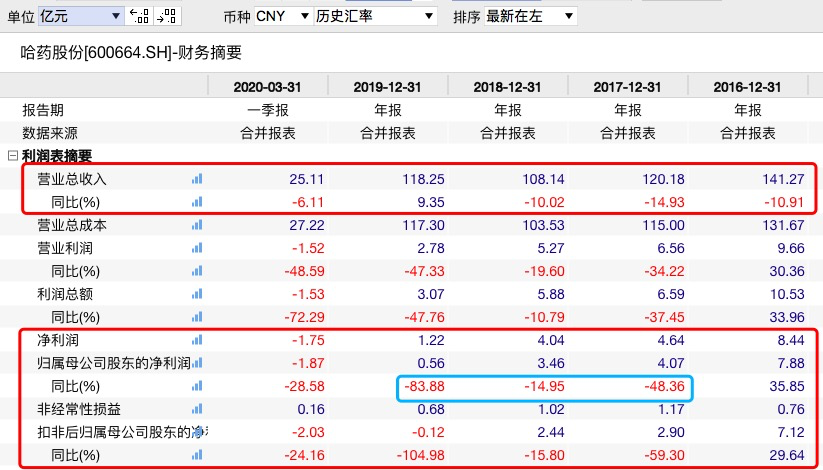Screen dimensions: 823x470
Task: Show bar chart for 营业利润 row
Action: 196,248
